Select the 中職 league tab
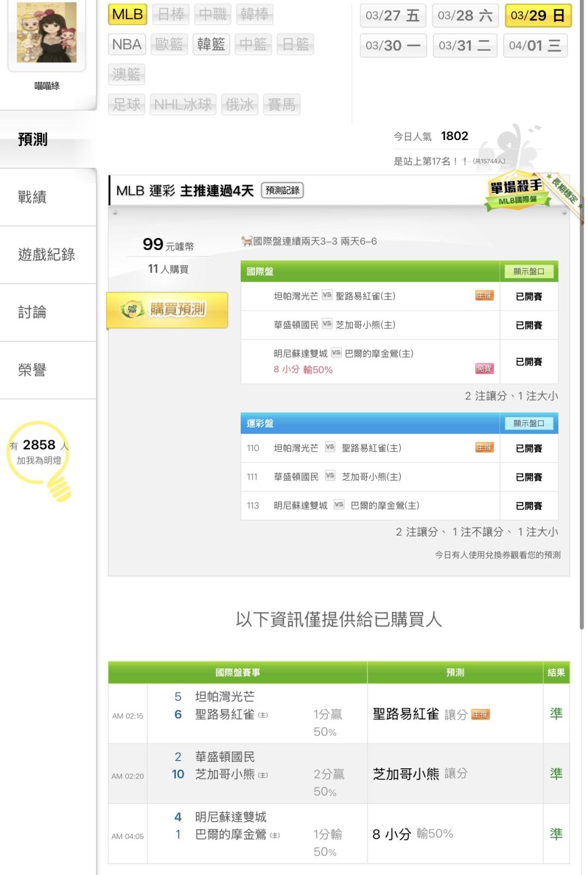This screenshot has width=588, height=875. point(212,14)
